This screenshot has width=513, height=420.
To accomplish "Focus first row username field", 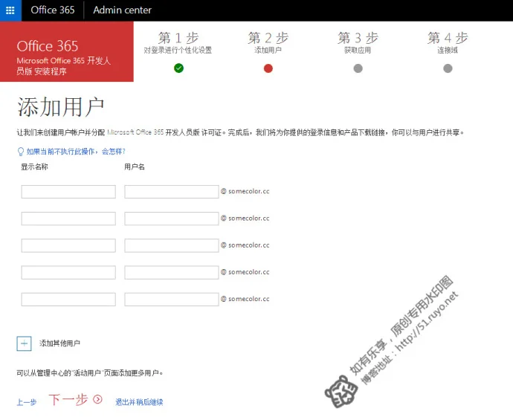I will (x=172, y=192).
